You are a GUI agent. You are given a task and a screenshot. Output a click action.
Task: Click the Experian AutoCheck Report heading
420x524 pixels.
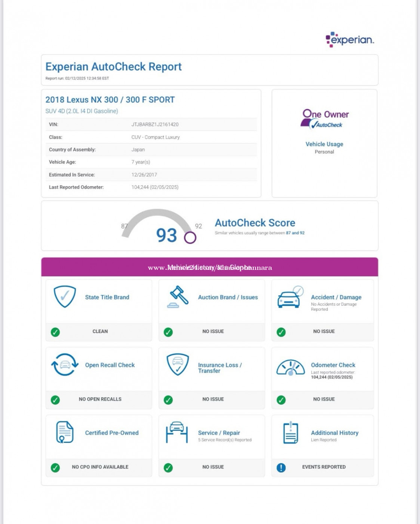[113, 67]
